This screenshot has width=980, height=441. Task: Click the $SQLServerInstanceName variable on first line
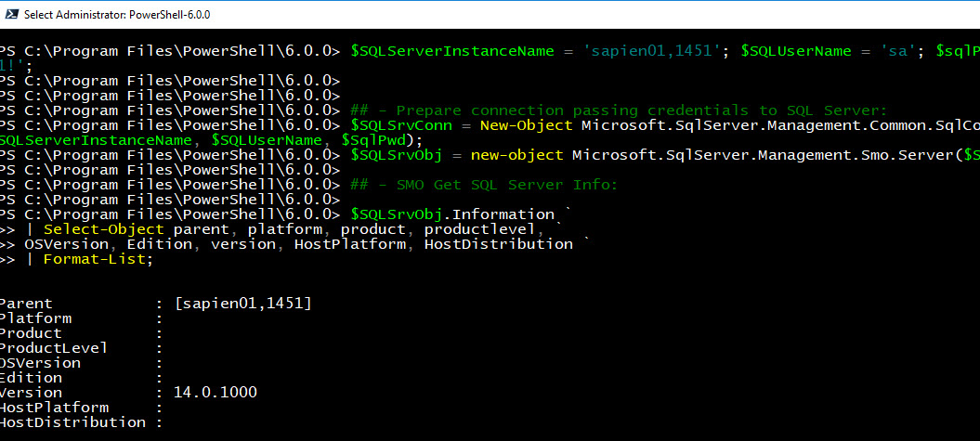tap(452, 51)
